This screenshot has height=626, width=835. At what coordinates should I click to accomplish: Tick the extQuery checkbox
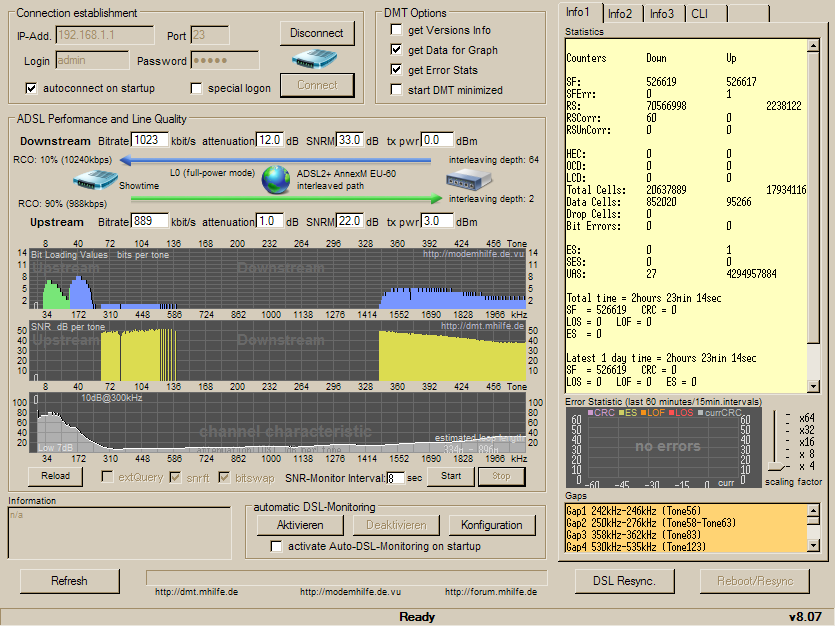107,477
